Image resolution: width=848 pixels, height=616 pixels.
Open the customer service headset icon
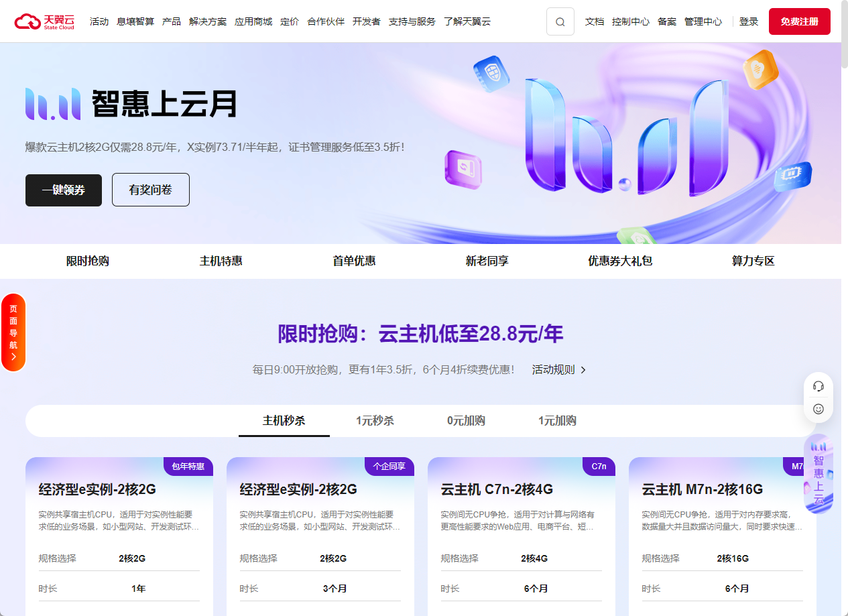tap(818, 386)
